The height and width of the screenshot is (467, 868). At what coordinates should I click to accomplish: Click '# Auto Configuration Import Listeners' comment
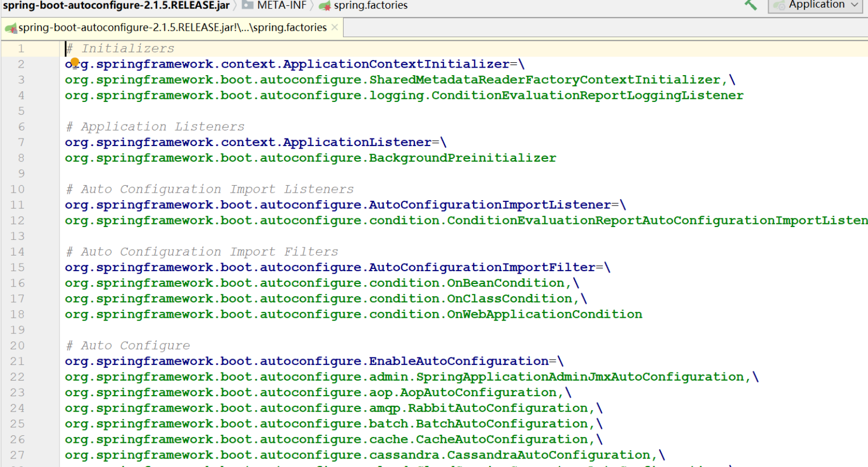tap(209, 189)
